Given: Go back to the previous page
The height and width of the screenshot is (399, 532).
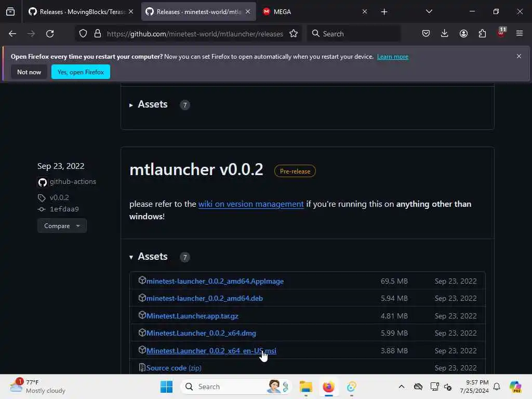Looking at the screenshot, I should [x=12, y=34].
